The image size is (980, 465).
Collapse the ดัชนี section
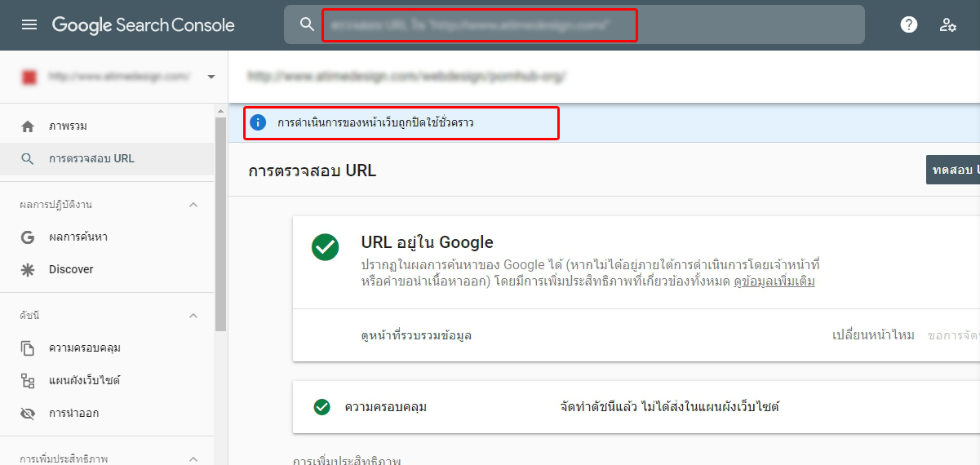tap(193, 316)
